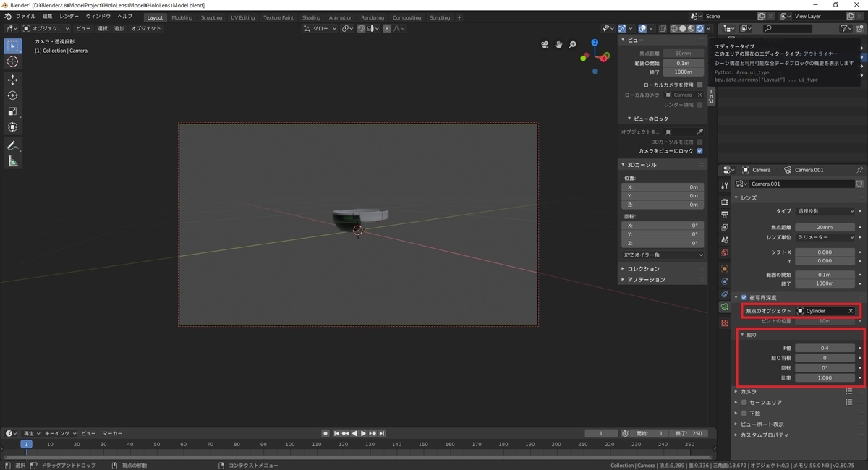Viewport: 868px width, 470px height.
Task: Open the Render properties tab
Action: point(725,202)
